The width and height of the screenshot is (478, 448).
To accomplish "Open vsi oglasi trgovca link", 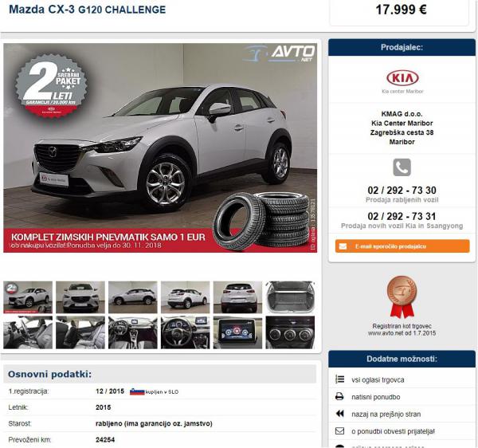I will pyautogui.click(x=378, y=379).
